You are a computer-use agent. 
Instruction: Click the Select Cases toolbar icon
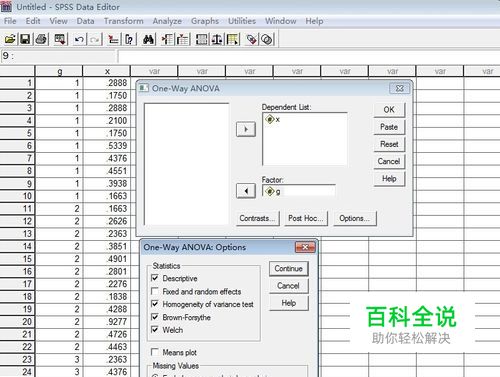pos(233,39)
